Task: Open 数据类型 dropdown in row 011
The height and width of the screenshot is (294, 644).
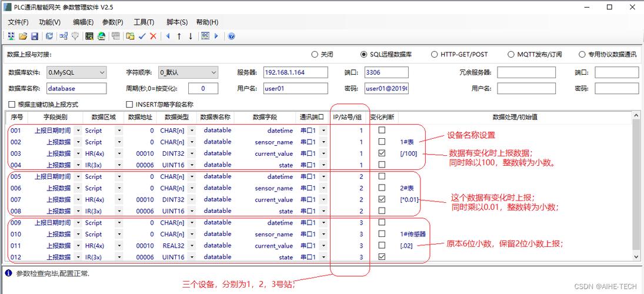Action: click(x=192, y=246)
